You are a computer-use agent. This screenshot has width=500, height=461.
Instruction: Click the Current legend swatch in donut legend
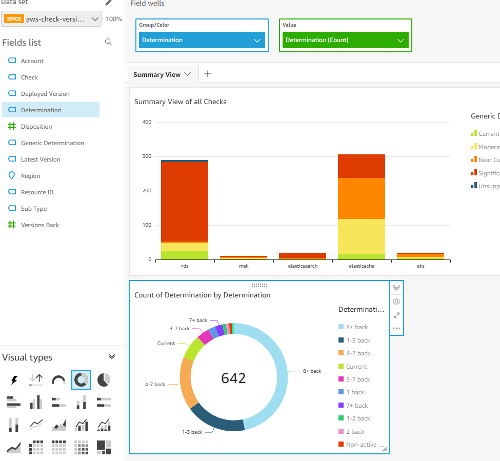tap(341, 366)
